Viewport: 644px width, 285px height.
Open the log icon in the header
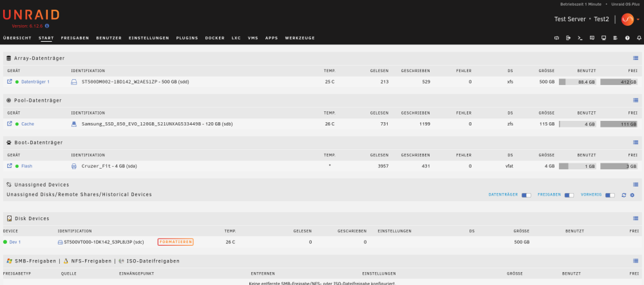point(615,38)
